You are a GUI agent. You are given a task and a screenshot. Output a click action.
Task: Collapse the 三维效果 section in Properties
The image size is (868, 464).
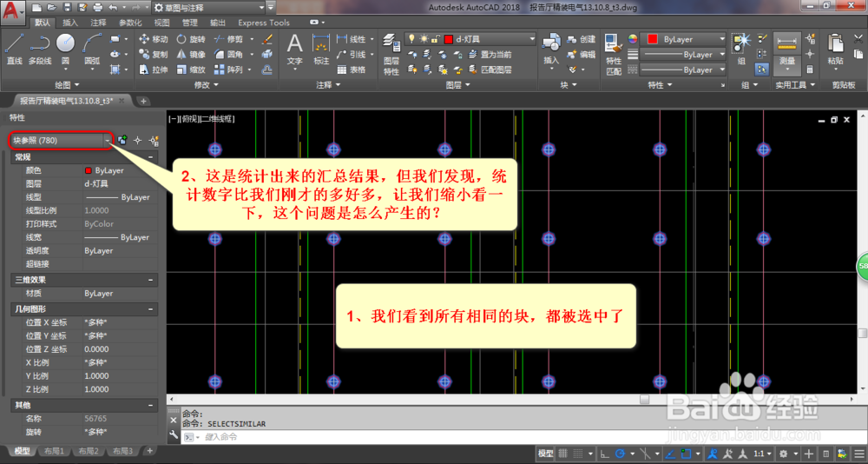tap(150, 281)
